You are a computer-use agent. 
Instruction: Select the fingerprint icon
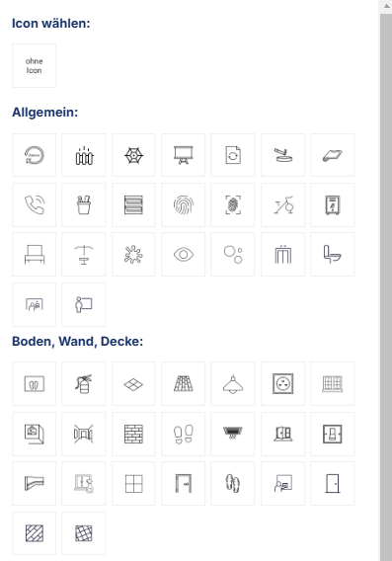click(183, 205)
